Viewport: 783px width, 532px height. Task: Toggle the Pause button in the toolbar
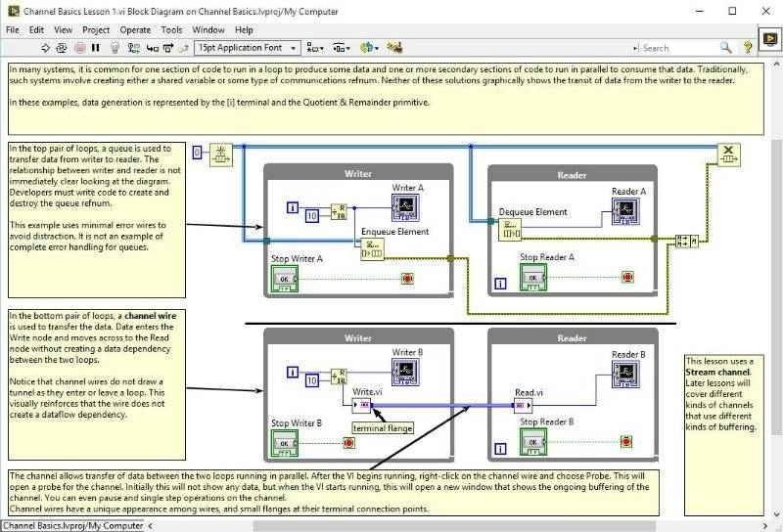(96, 48)
